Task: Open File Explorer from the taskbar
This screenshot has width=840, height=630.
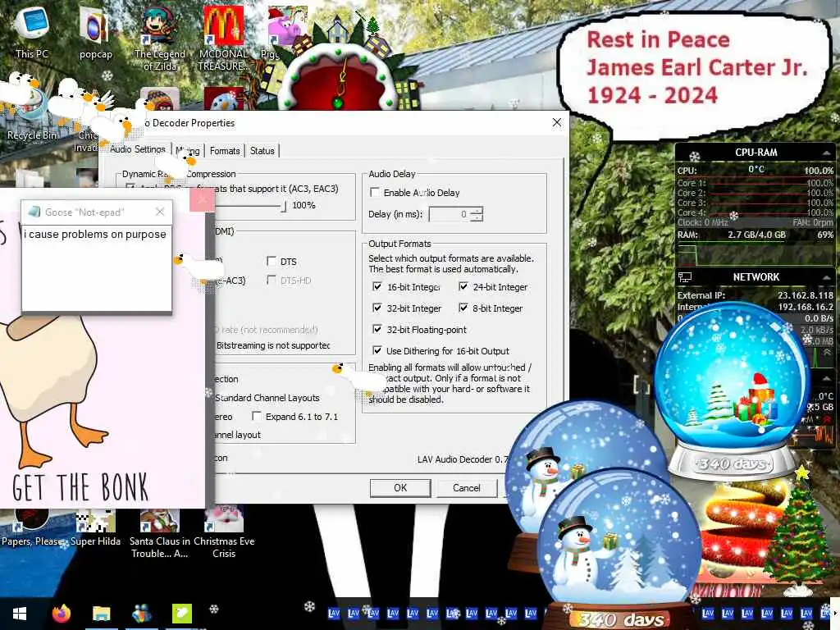Action: (101, 614)
